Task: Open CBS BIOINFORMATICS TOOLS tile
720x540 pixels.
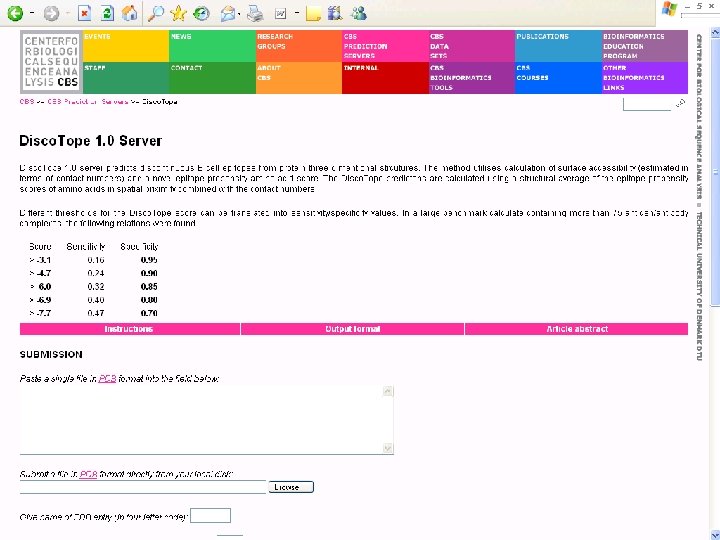Action: [x=472, y=78]
